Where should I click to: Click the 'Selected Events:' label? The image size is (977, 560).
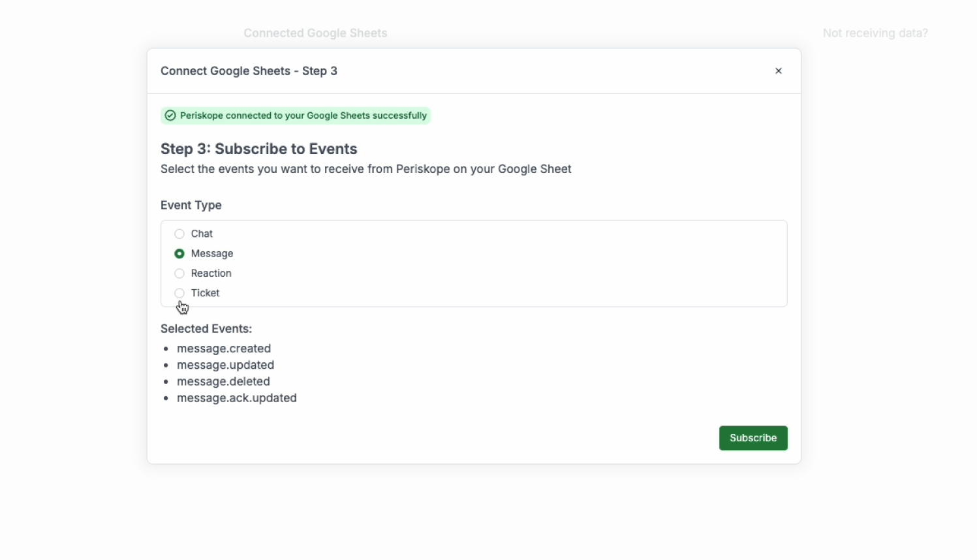click(x=206, y=329)
